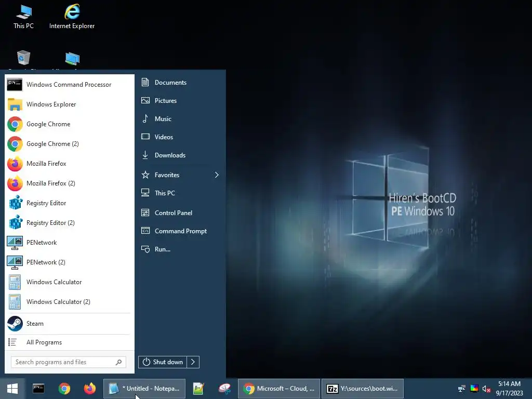Image resolution: width=532 pixels, height=399 pixels.
Task: Launch Steam from Start menu
Action: click(69, 324)
